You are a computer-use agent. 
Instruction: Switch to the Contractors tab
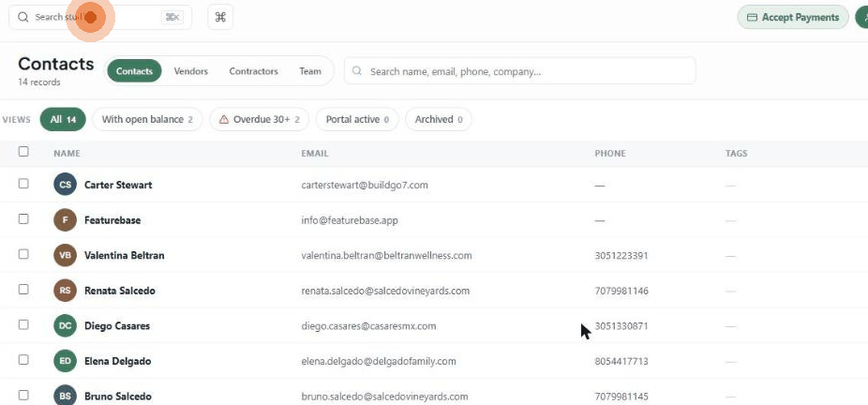point(253,71)
